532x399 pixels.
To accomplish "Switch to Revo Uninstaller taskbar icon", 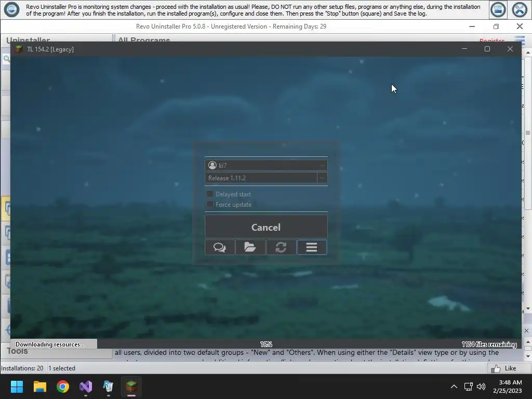I will [x=108, y=387].
